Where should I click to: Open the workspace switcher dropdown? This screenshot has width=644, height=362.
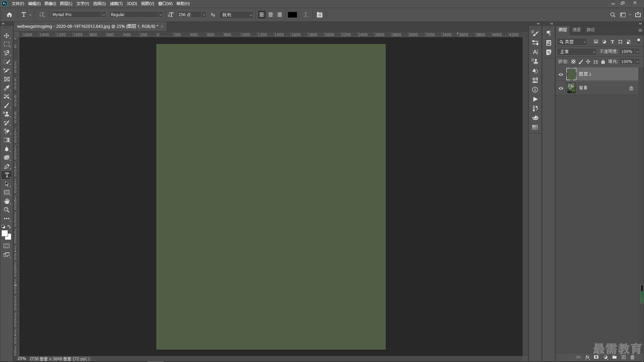pyautogui.click(x=625, y=15)
